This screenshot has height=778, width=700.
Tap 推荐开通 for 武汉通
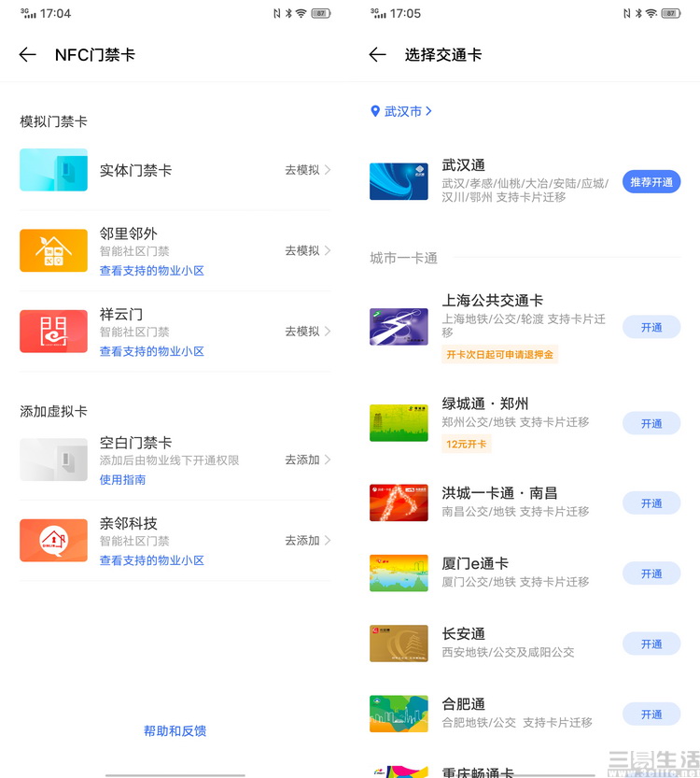[x=651, y=182]
